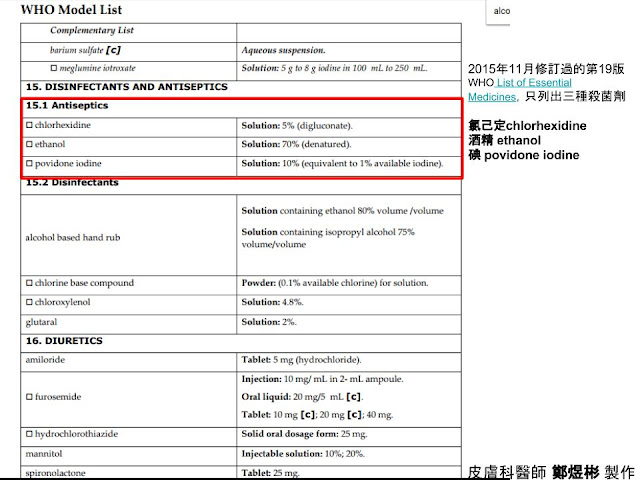
Task: Click 'Solution: 4.8%.' cell
Action: point(349,304)
